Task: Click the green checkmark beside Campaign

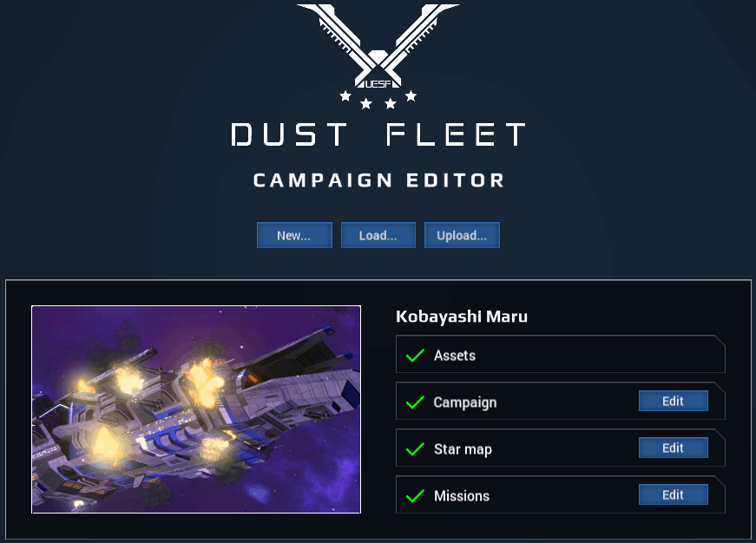Action: click(415, 402)
